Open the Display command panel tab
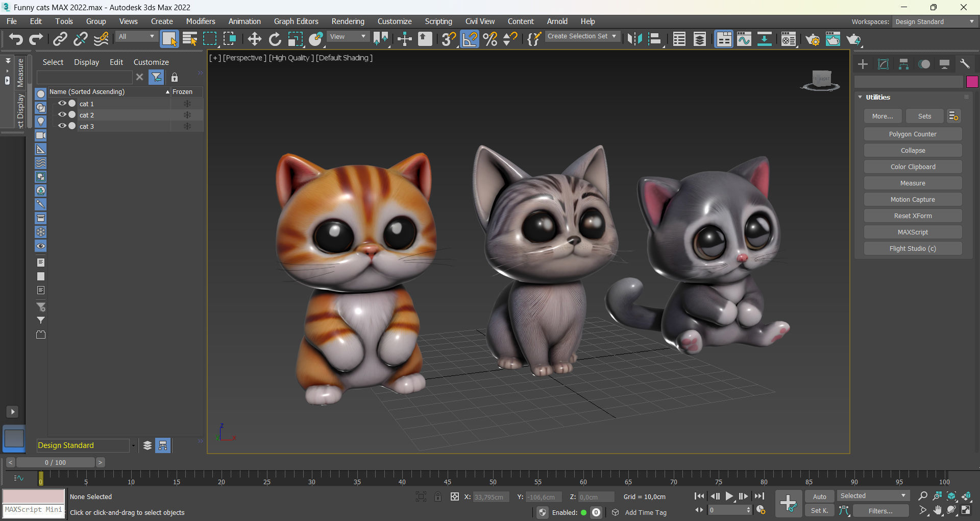The height and width of the screenshot is (521, 980). click(x=944, y=64)
